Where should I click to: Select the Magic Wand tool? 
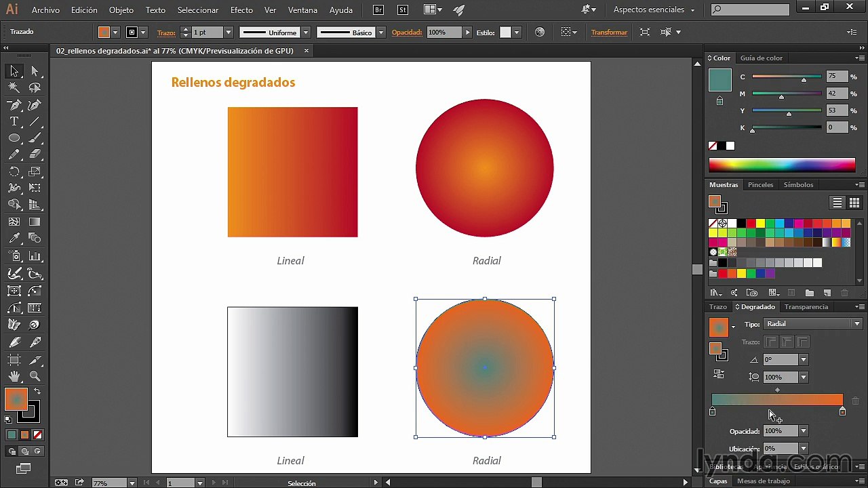[14, 87]
